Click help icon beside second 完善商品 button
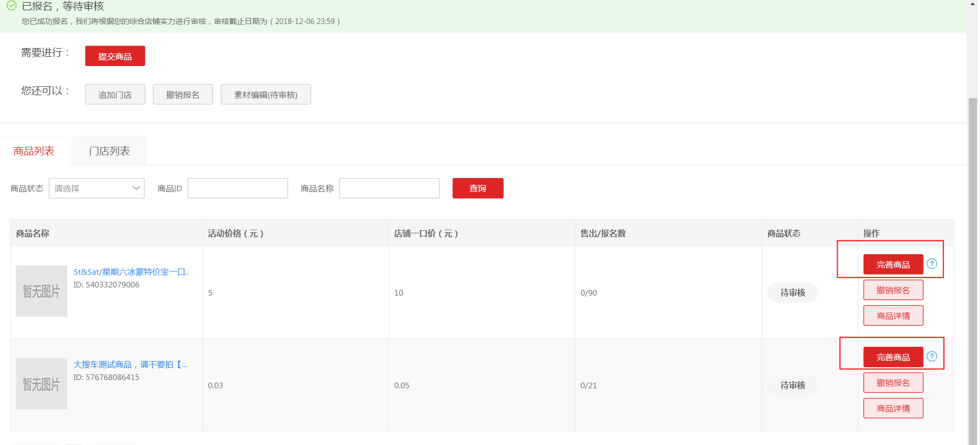 tap(931, 357)
